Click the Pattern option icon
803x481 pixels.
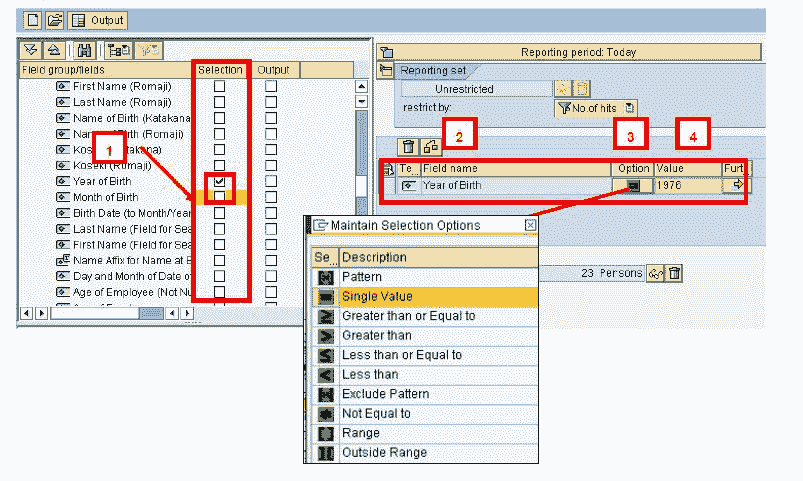326,277
